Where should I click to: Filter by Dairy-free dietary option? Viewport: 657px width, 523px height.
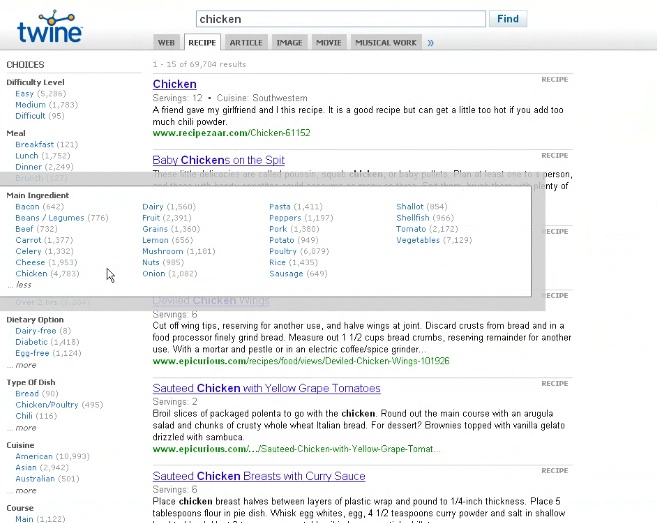(36, 331)
